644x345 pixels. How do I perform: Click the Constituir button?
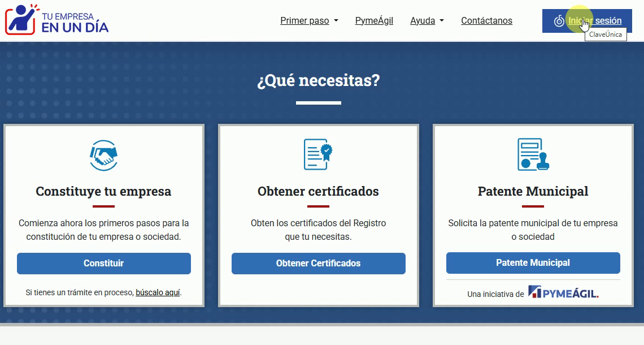click(x=104, y=263)
